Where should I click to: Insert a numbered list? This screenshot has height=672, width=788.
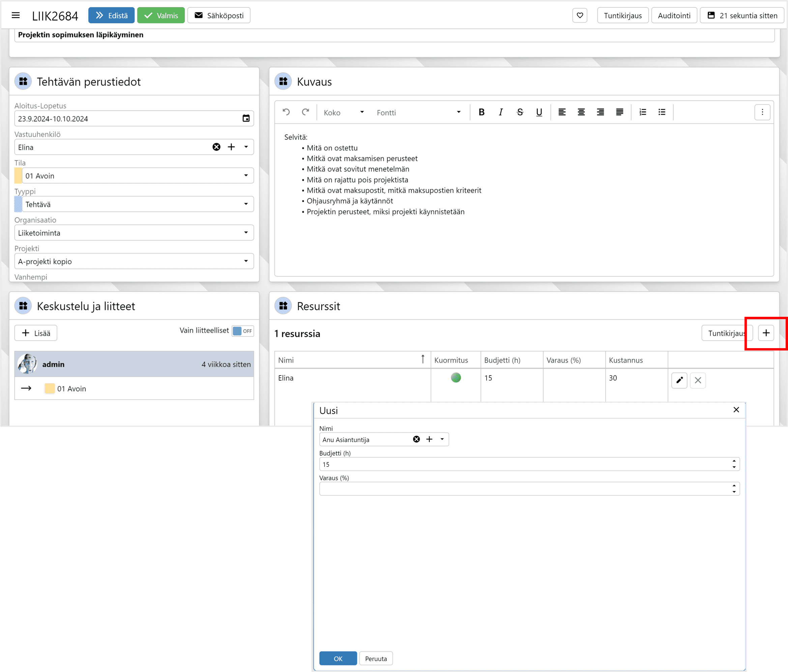click(643, 112)
